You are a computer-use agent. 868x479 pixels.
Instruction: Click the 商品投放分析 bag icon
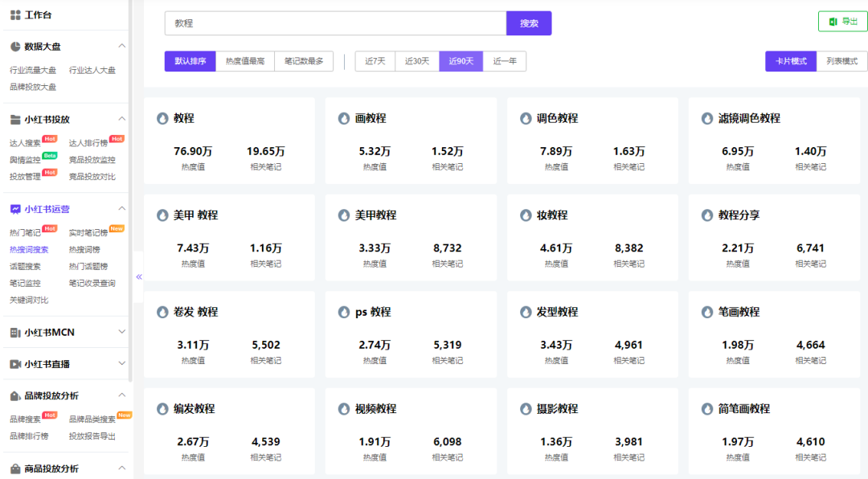click(x=15, y=469)
